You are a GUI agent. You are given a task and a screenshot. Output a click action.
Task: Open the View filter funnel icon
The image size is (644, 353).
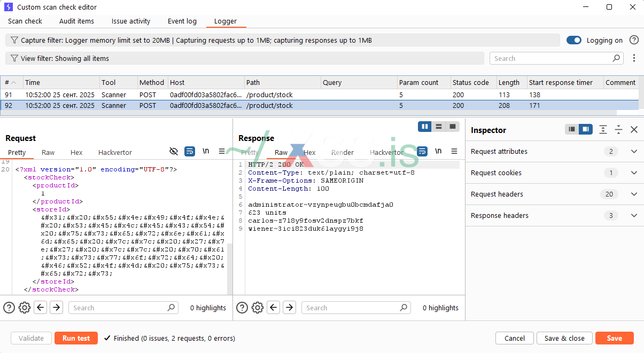click(14, 58)
